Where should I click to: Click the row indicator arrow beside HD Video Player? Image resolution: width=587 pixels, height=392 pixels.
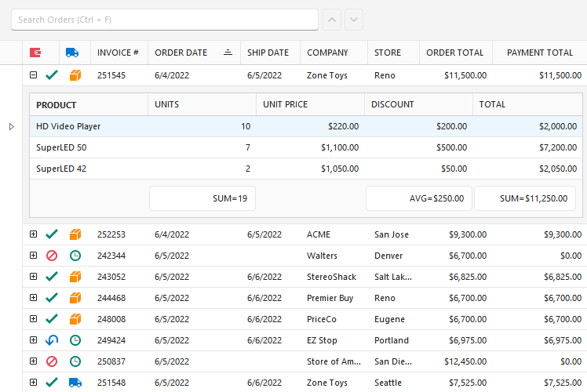pyautogui.click(x=12, y=126)
